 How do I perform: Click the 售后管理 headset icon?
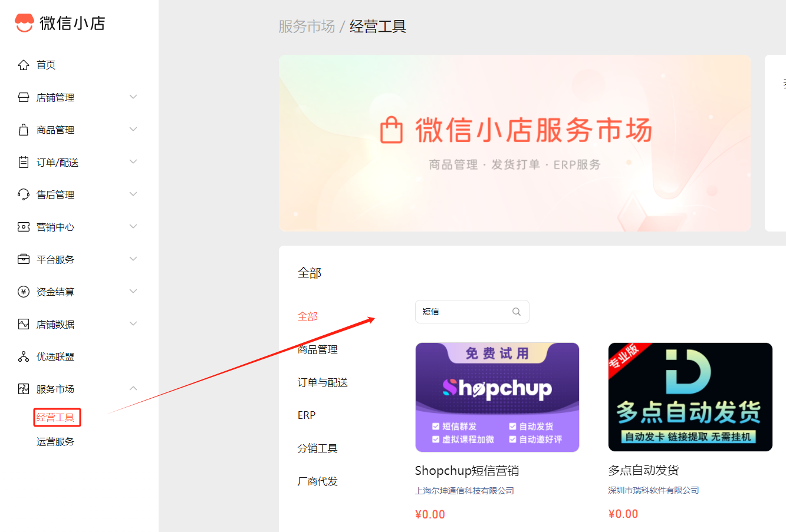pyautogui.click(x=24, y=194)
